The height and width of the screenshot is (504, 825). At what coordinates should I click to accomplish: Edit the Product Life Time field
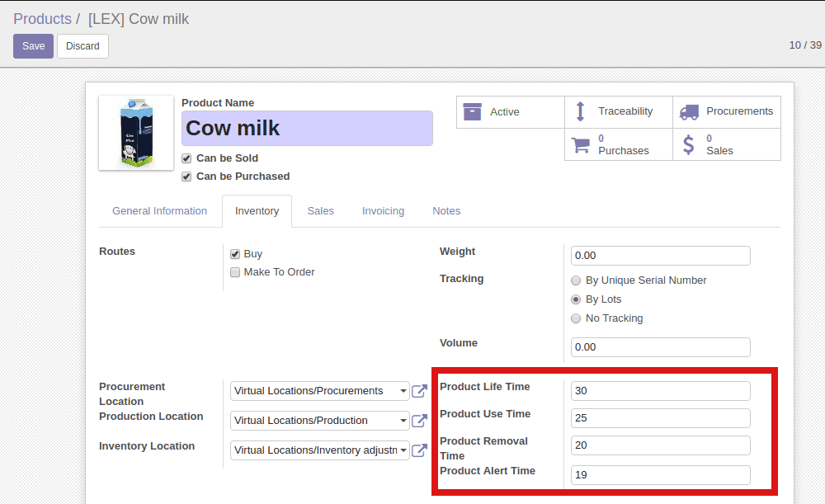click(x=660, y=391)
